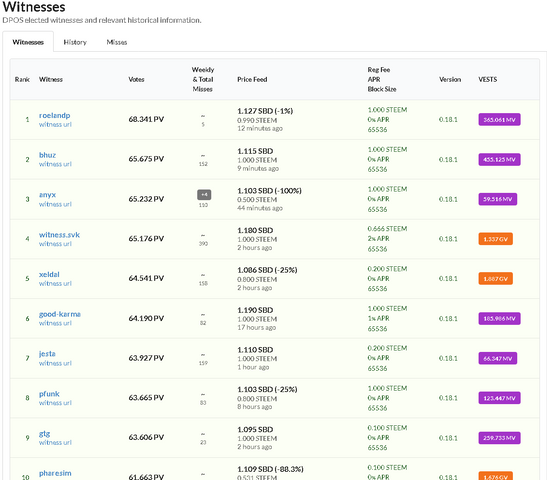Click witness url under xeldal
The width and height of the screenshot is (547, 480).
click(55, 283)
